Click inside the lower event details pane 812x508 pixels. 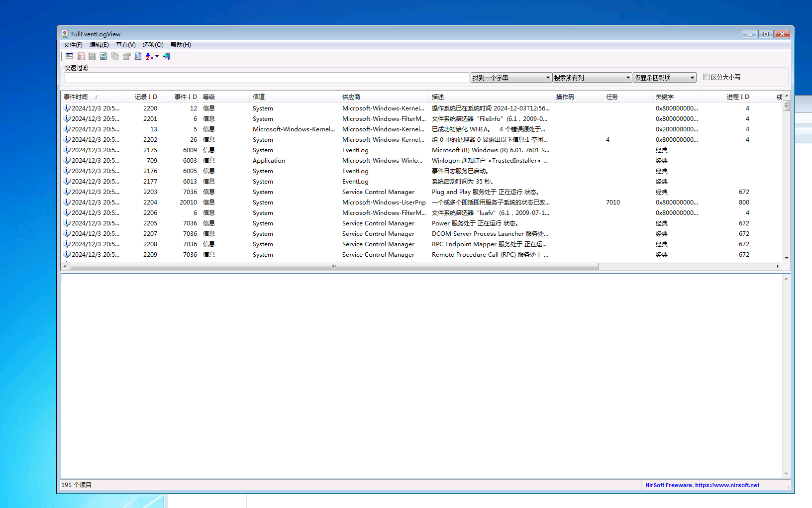(x=421, y=376)
